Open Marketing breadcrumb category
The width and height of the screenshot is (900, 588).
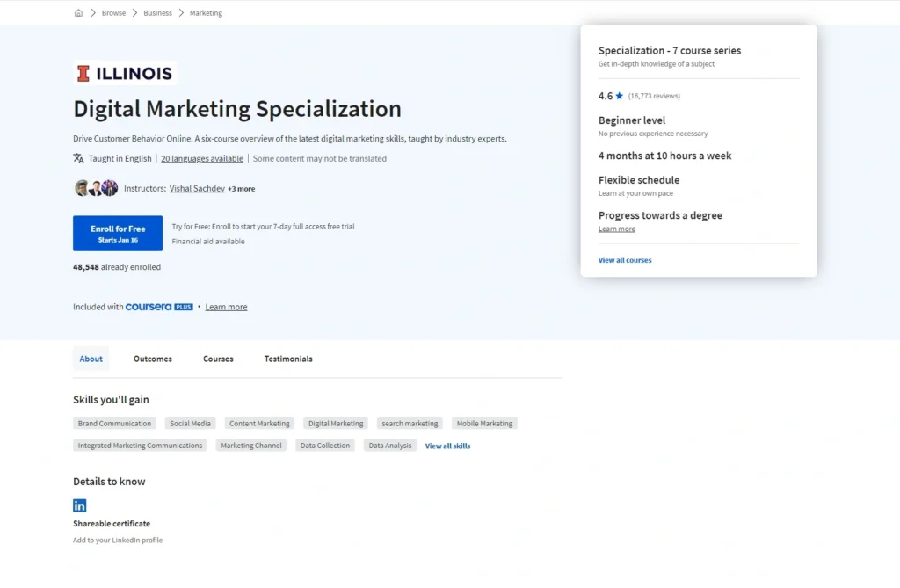tap(206, 12)
